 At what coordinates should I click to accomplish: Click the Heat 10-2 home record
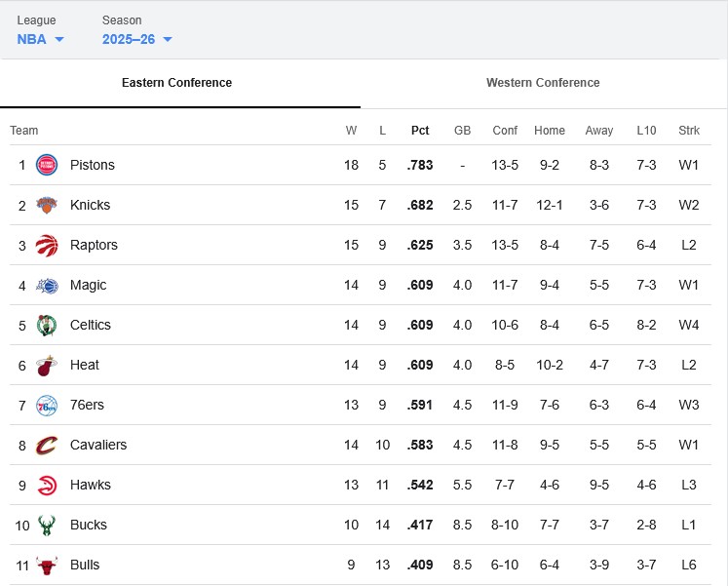pos(550,365)
